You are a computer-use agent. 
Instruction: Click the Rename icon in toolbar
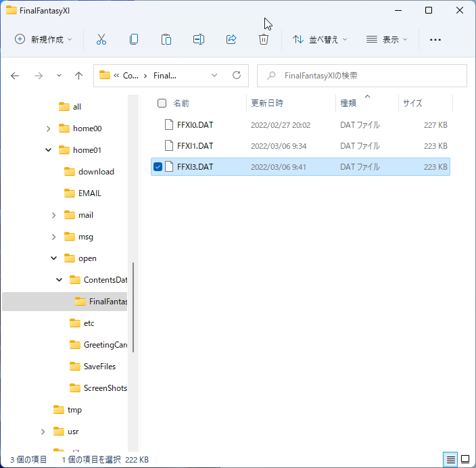coord(199,39)
